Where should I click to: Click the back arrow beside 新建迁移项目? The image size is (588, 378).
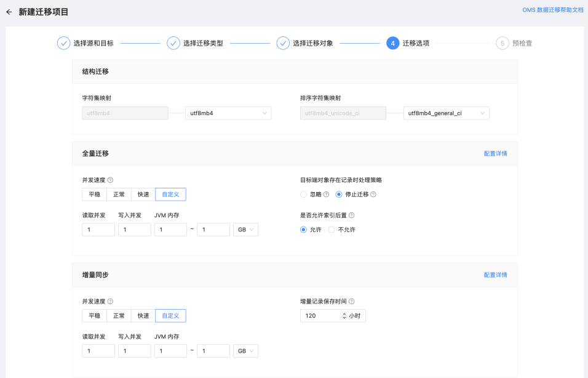pyautogui.click(x=9, y=12)
